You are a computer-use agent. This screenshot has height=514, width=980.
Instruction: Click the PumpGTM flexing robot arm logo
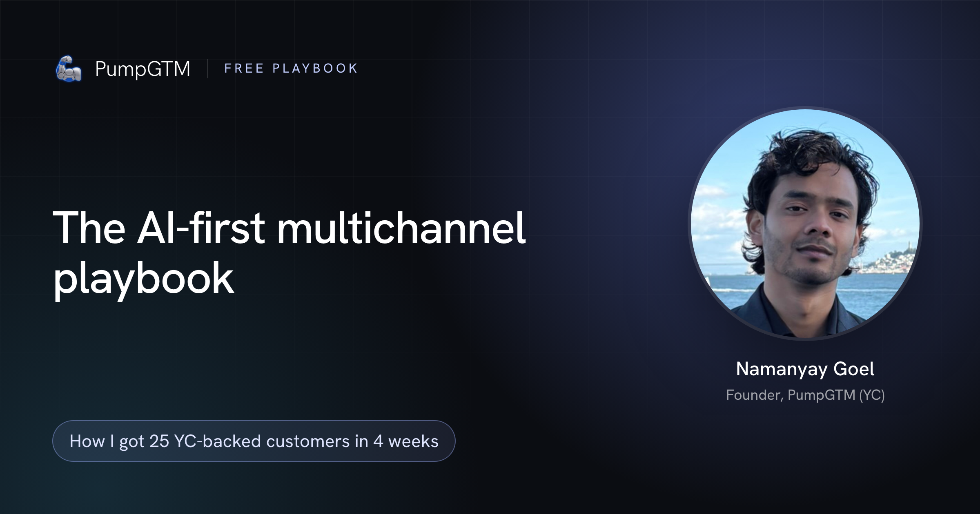[69, 69]
